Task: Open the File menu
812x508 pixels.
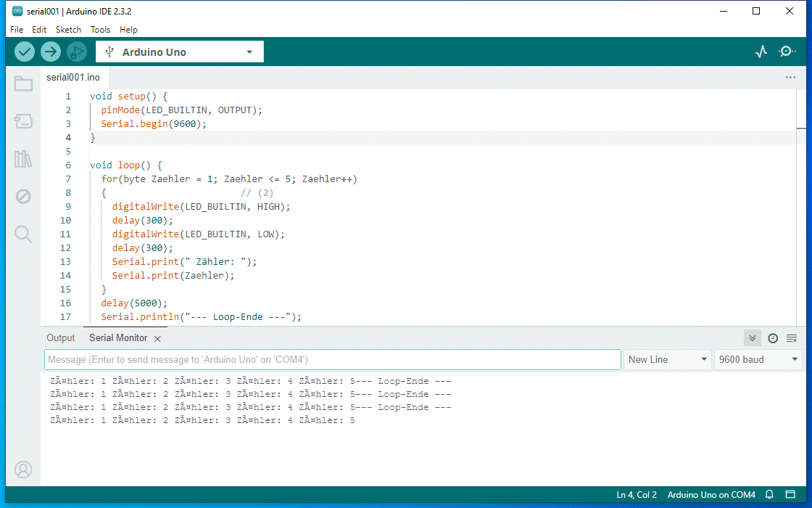Action: (17, 30)
